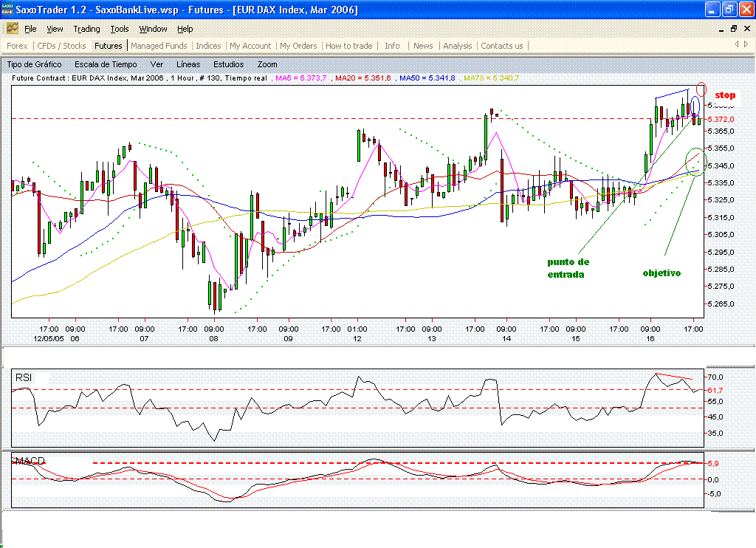Switch to the Forex tab
The height and width of the screenshot is (548, 756).
[17, 46]
